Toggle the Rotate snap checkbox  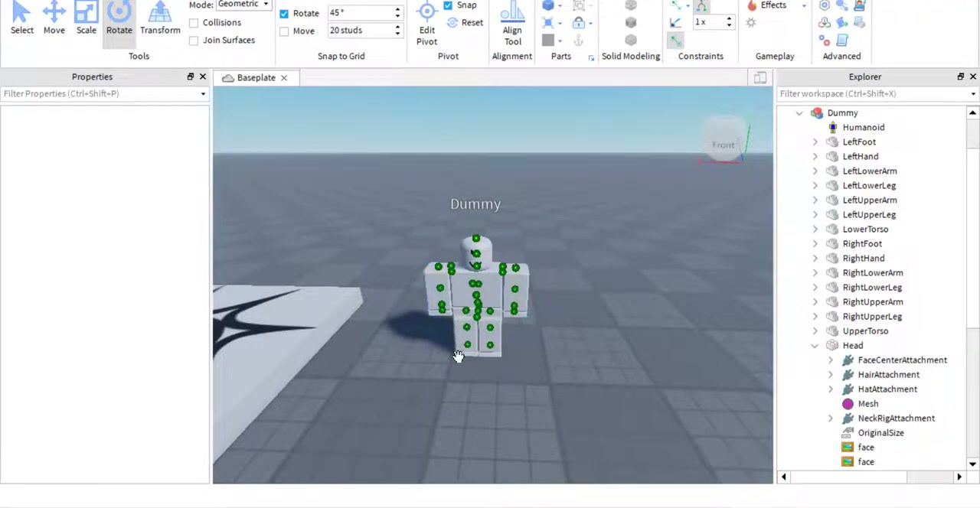click(x=284, y=14)
